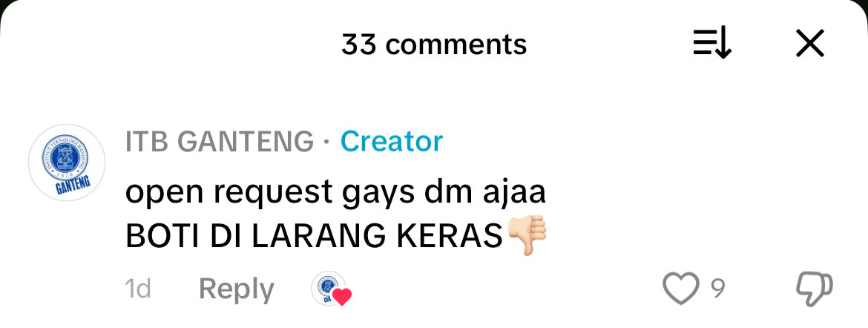
Task: Click the GANTENG text under avatar logo
Action: click(73, 187)
